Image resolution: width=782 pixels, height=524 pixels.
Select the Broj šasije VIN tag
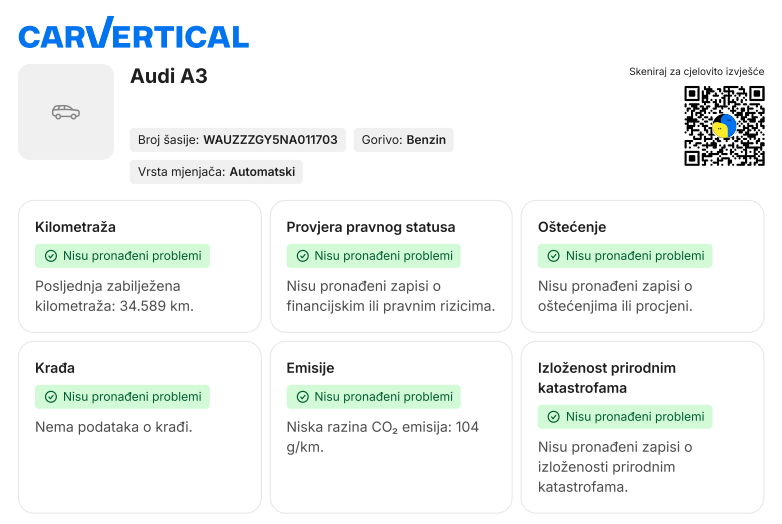pyautogui.click(x=238, y=140)
